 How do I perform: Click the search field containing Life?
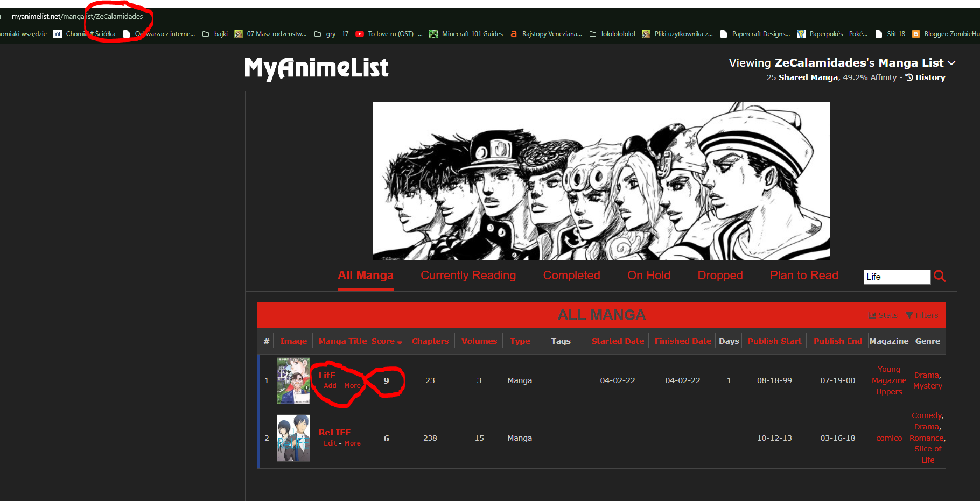point(896,277)
